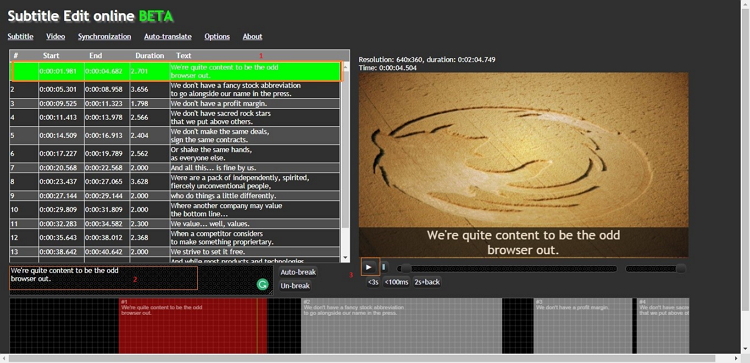Image resolution: width=750 pixels, height=363 pixels.
Task: Click the green Grammarly icon in text box
Action: click(262, 285)
